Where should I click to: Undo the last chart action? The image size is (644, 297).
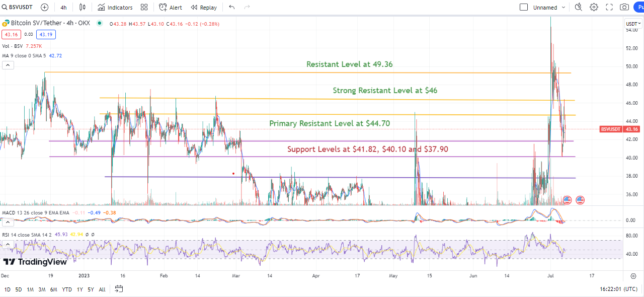(231, 7)
